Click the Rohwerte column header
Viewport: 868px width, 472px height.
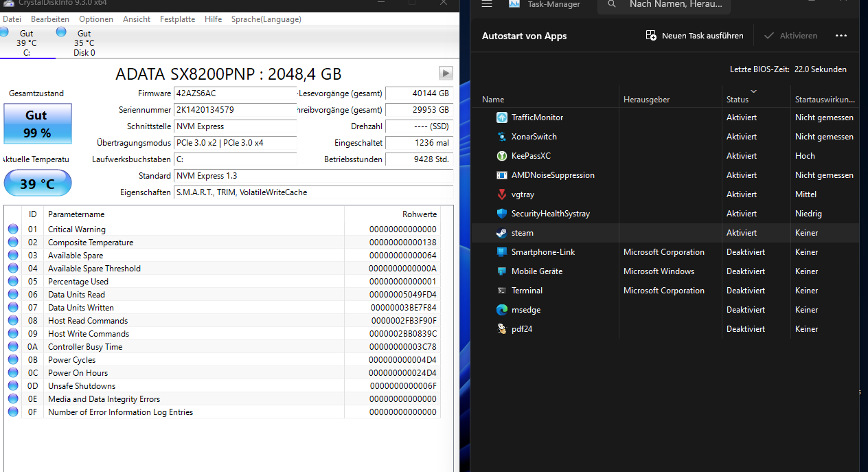(x=392, y=214)
